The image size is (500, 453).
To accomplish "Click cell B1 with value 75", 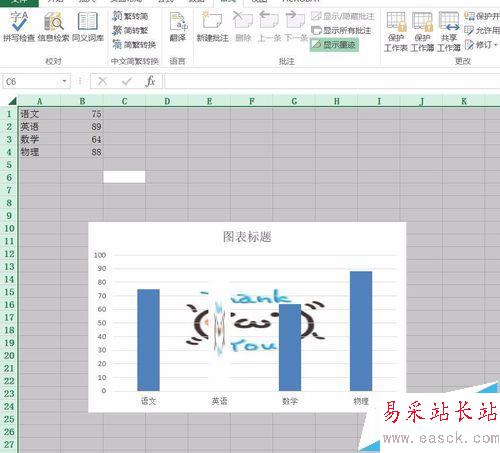I will pos(82,114).
